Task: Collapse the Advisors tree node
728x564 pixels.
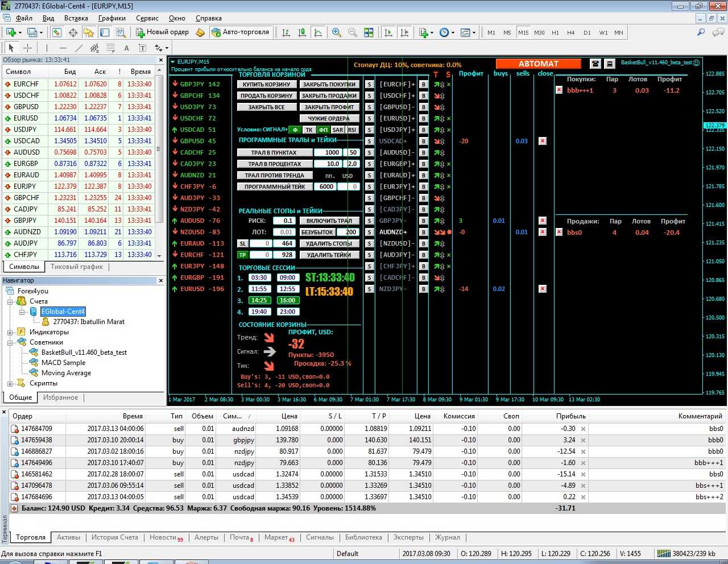Action: (x=10, y=343)
